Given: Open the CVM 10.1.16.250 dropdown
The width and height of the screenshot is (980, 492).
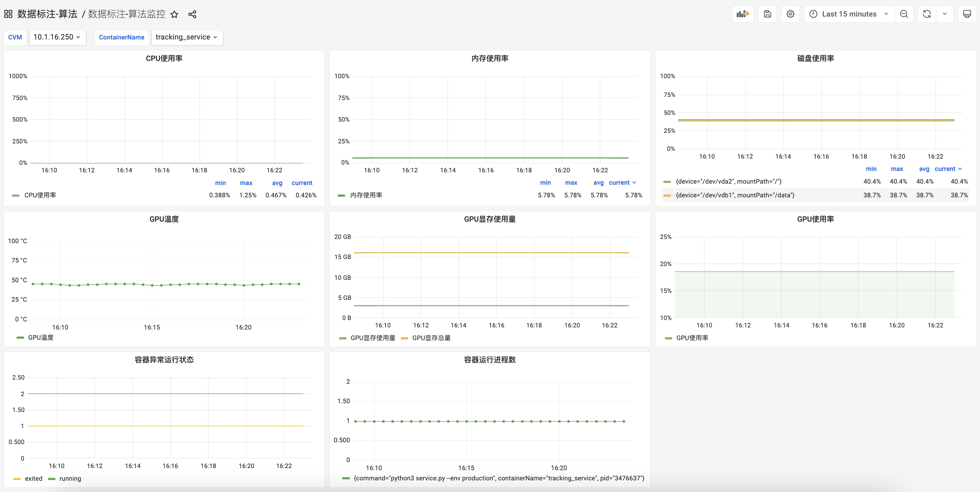Looking at the screenshot, I should (x=57, y=37).
